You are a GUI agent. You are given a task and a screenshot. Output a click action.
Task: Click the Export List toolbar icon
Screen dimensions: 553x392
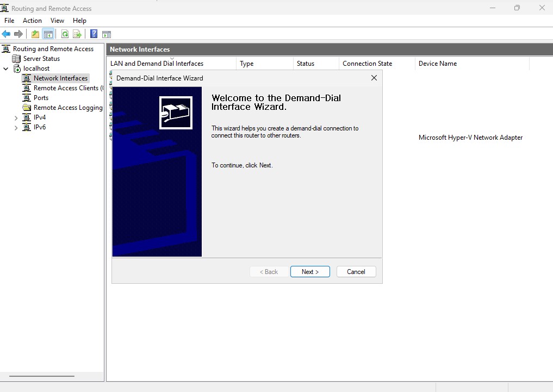pos(77,34)
